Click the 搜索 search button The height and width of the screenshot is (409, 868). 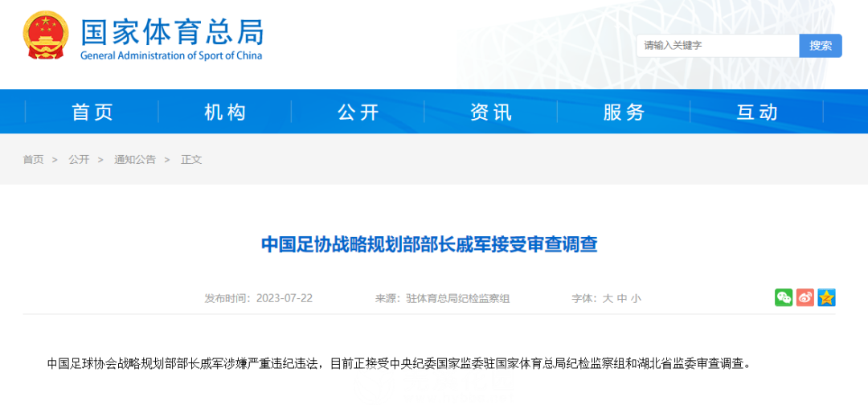point(821,45)
